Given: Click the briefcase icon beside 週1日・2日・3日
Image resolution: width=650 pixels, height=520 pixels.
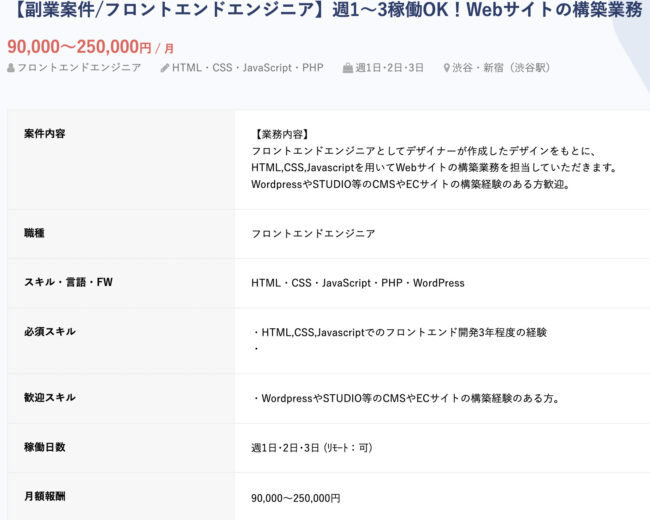Looking at the screenshot, I should 347,68.
